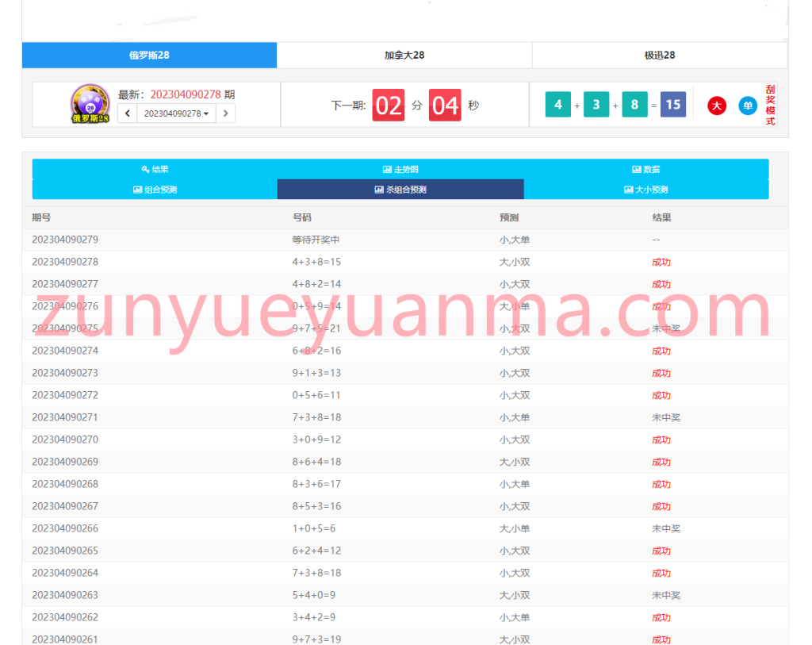Go to previous period with left chevron
The height and width of the screenshot is (645, 812).
coord(128,113)
